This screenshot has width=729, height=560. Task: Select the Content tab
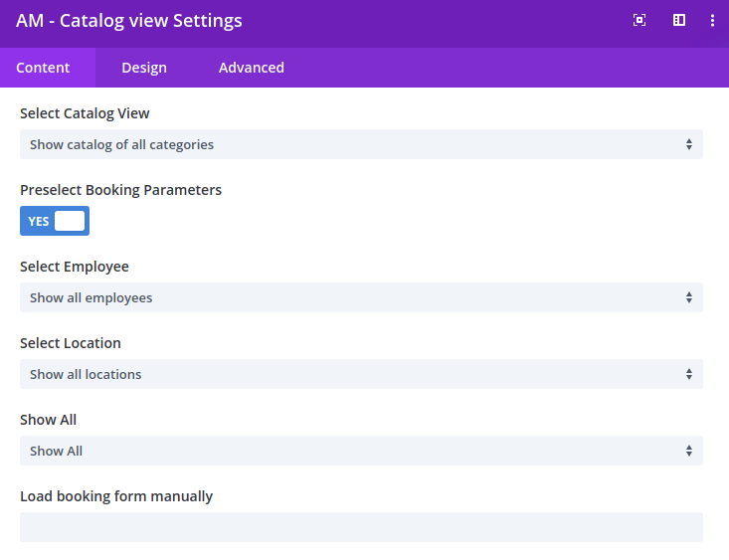point(43,68)
